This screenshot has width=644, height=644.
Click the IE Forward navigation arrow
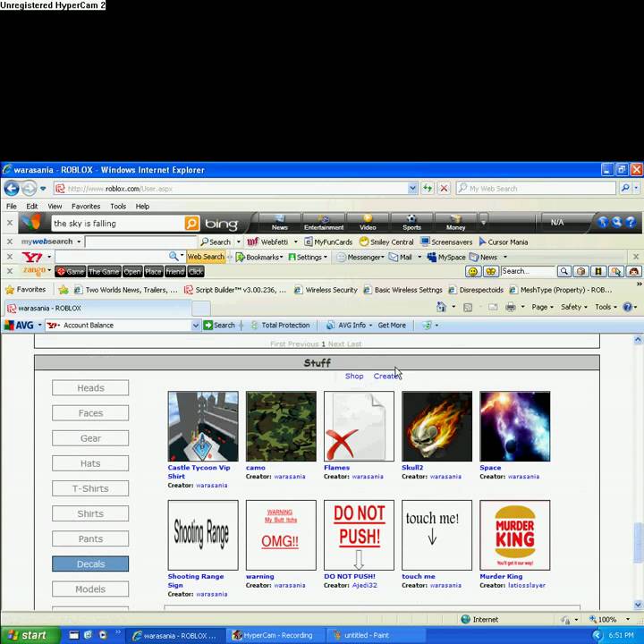point(29,189)
